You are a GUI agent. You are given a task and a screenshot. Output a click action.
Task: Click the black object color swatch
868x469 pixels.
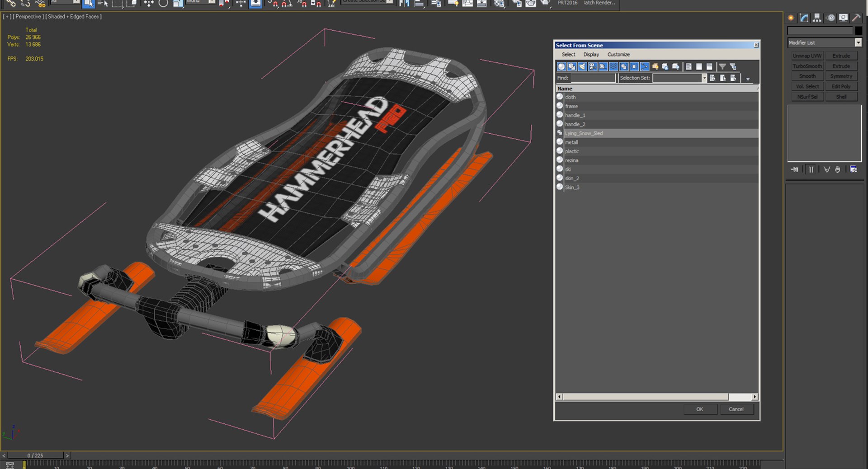tap(859, 31)
